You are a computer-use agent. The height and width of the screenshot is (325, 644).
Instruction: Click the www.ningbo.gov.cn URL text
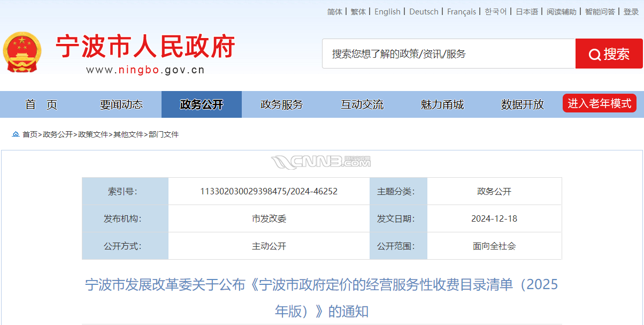(x=145, y=70)
